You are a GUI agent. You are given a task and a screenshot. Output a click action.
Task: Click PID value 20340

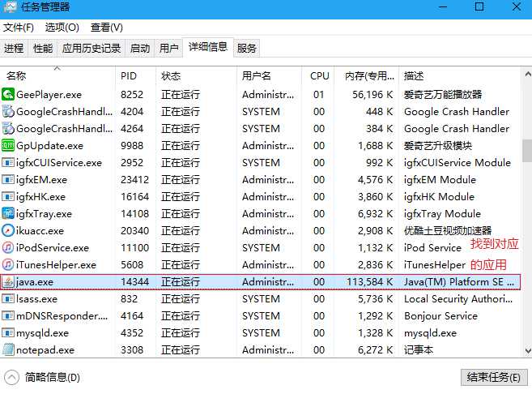coord(134,231)
